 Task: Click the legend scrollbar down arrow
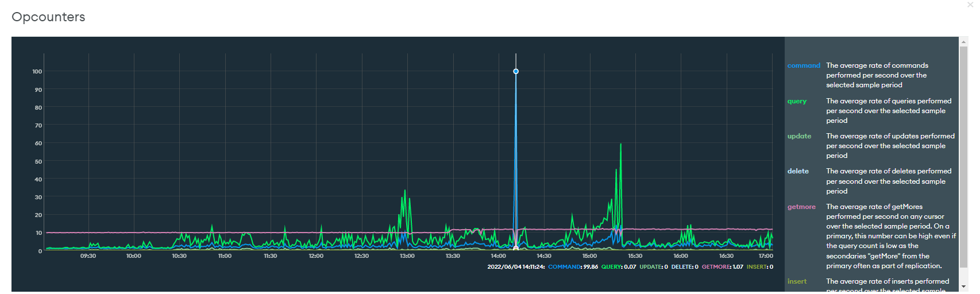[x=963, y=287]
